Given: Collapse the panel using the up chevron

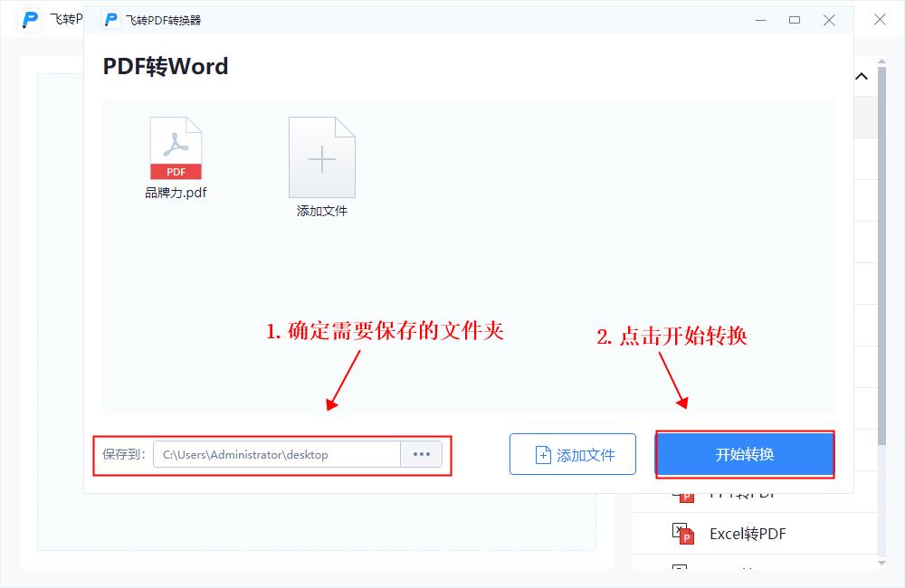Looking at the screenshot, I should point(861,76).
